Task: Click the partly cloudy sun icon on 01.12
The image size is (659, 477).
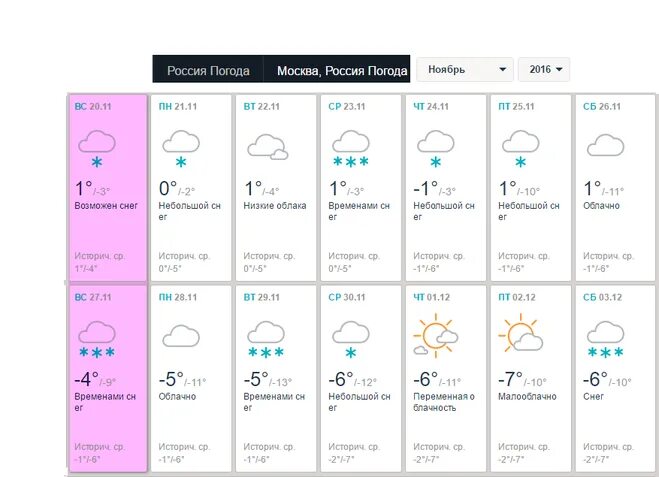Action: [436, 335]
